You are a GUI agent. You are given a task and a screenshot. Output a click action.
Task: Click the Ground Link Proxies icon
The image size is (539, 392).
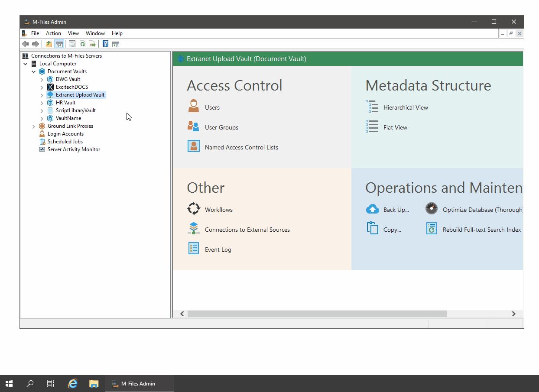pyautogui.click(x=42, y=126)
